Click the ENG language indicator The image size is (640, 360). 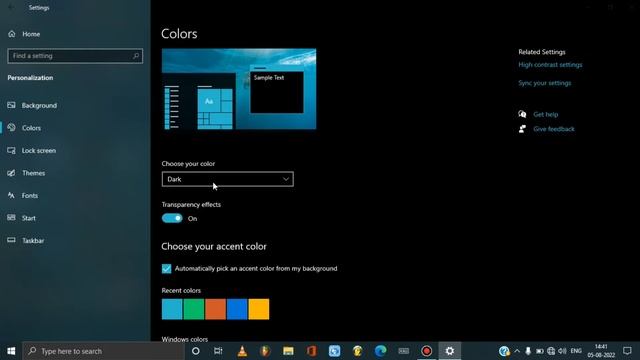coord(576,351)
